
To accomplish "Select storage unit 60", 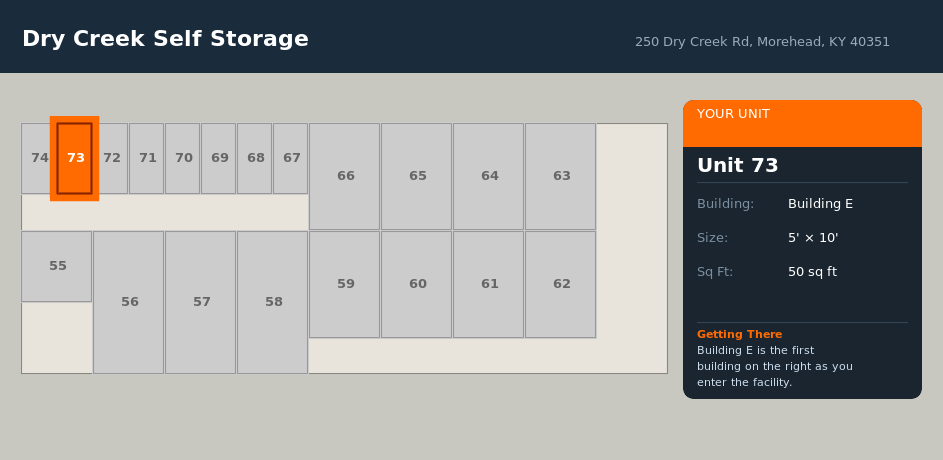I will click(x=417, y=284).
